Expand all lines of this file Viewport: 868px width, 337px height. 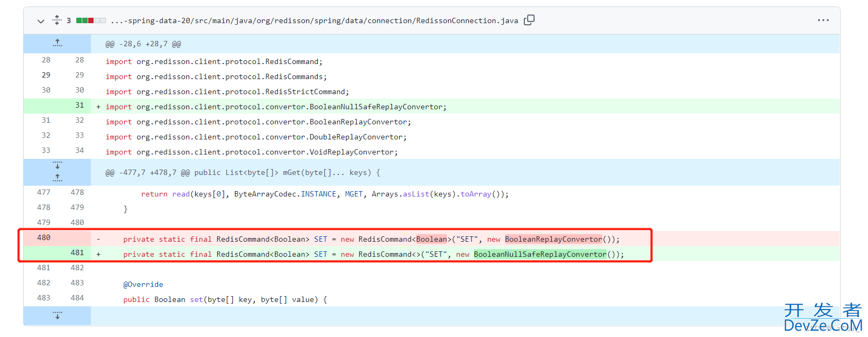pos(57,20)
